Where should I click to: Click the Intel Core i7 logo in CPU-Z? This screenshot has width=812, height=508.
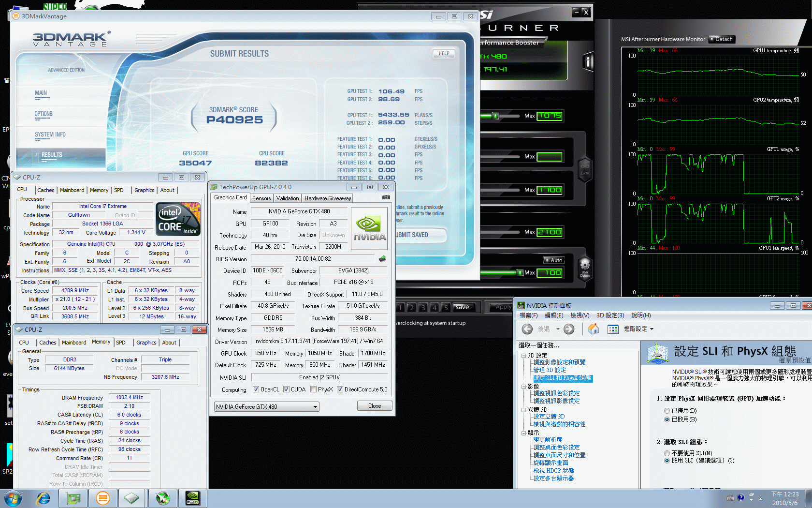178,219
